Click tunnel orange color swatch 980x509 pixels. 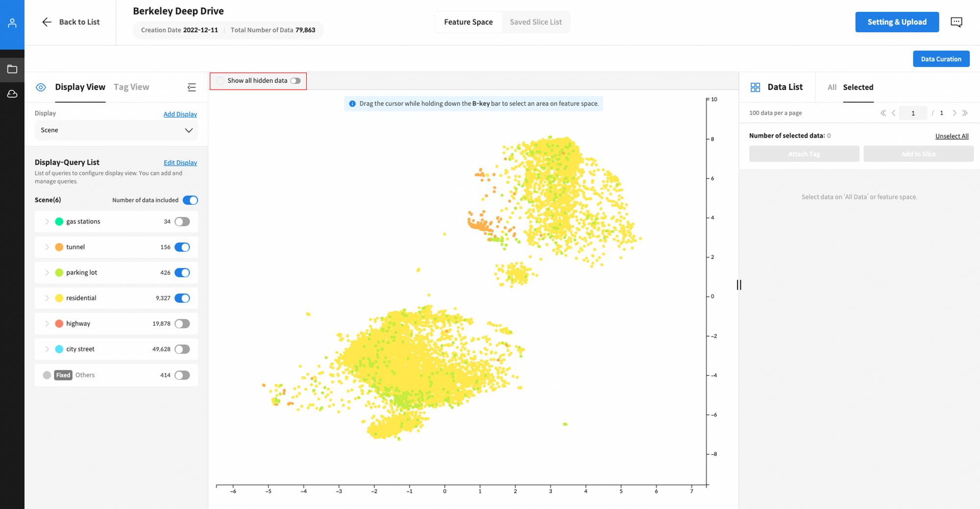click(x=59, y=247)
